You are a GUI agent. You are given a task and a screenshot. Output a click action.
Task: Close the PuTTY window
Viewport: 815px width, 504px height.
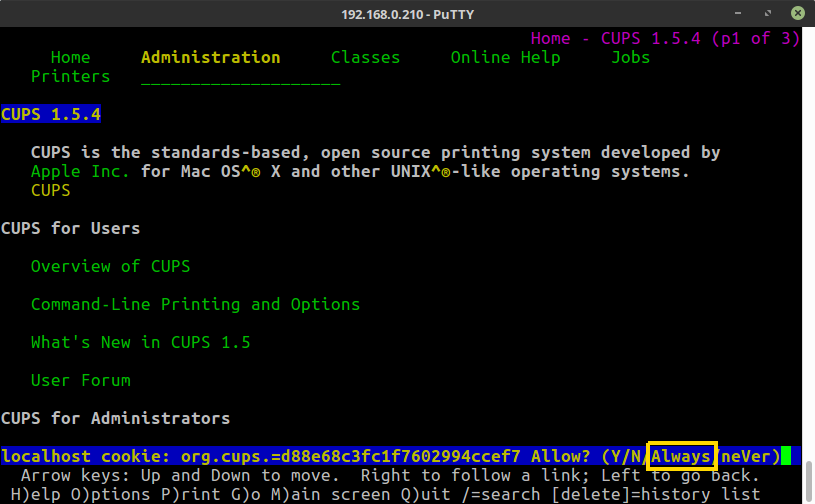795,14
